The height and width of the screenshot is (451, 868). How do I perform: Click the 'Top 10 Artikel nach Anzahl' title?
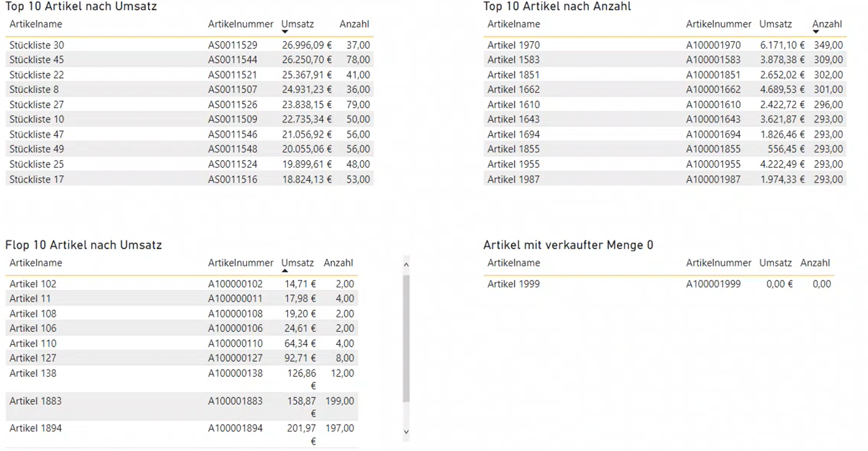point(557,6)
